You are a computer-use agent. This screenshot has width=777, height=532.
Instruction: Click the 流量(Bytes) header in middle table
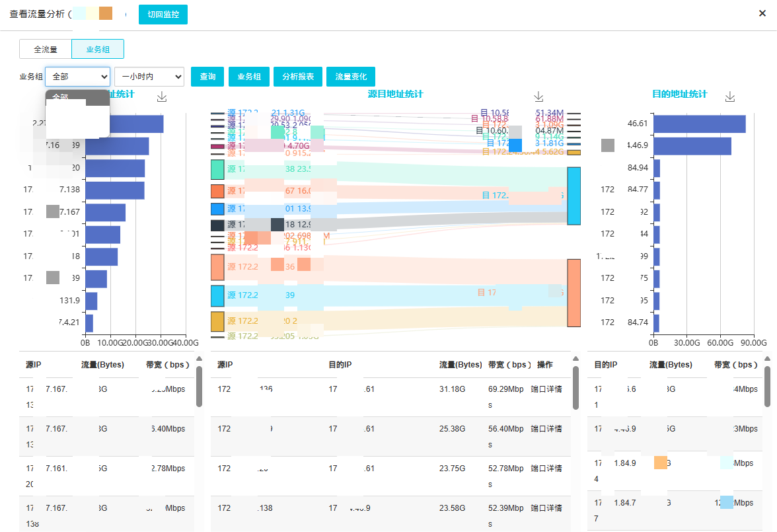click(461, 365)
